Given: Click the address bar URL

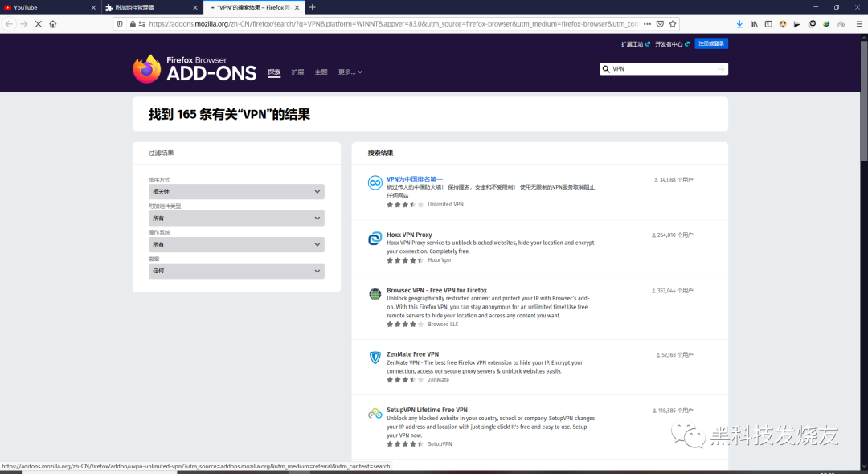Looking at the screenshot, I should (393, 24).
